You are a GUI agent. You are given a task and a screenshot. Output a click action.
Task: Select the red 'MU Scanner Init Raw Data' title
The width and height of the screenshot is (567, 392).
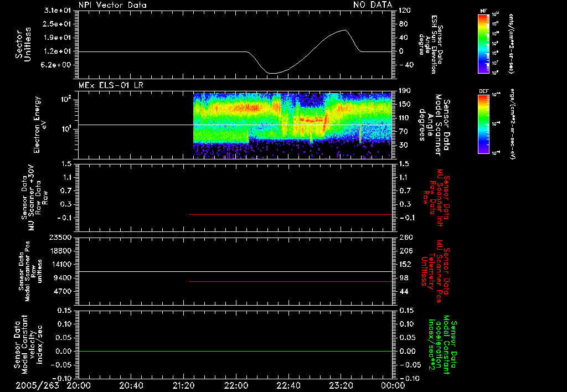point(435,198)
